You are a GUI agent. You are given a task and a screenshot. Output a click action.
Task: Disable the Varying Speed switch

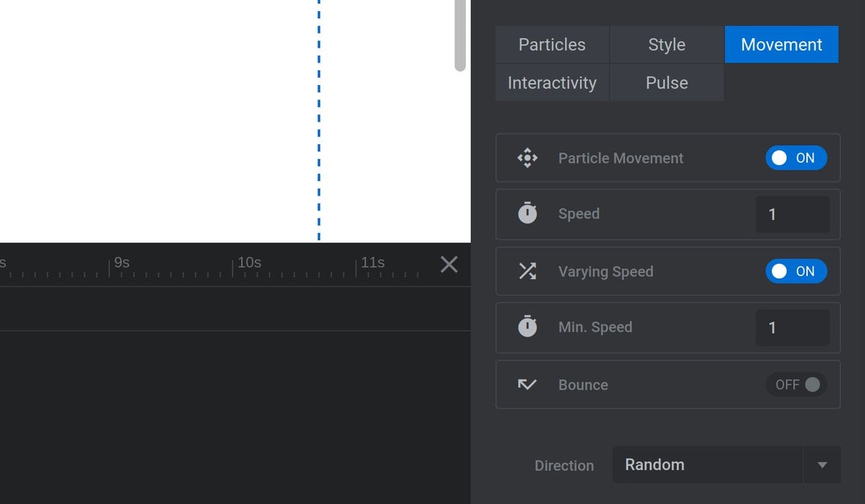pyautogui.click(x=796, y=271)
